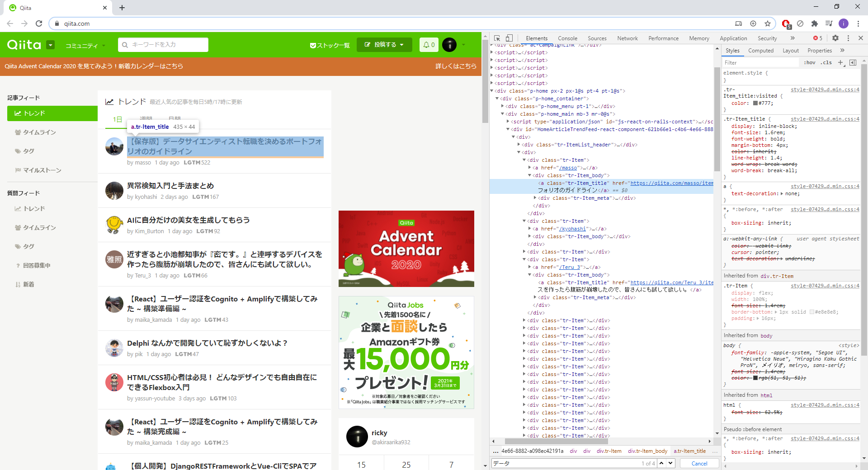
Task: Click the AdBlock extension icon
Action: click(786, 23)
